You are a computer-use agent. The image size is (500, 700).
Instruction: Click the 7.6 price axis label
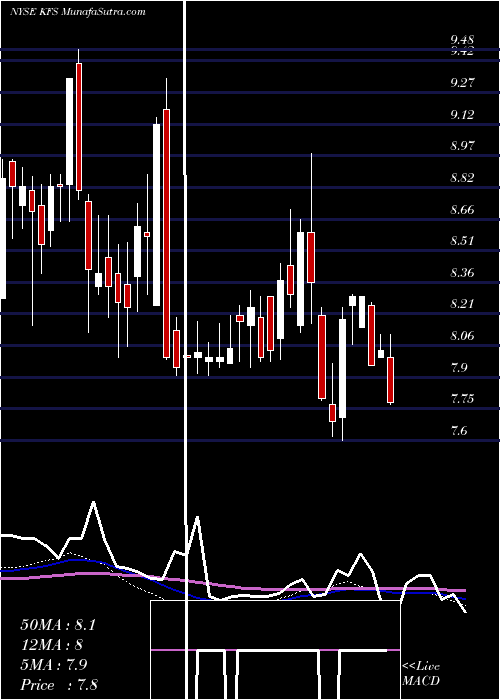[x=458, y=431]
